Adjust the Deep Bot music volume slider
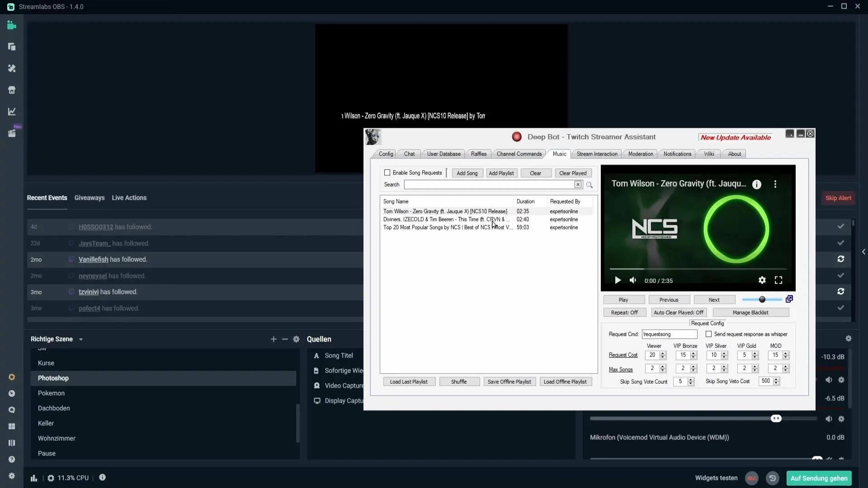 pyautogui.click(x=762, y=300)
